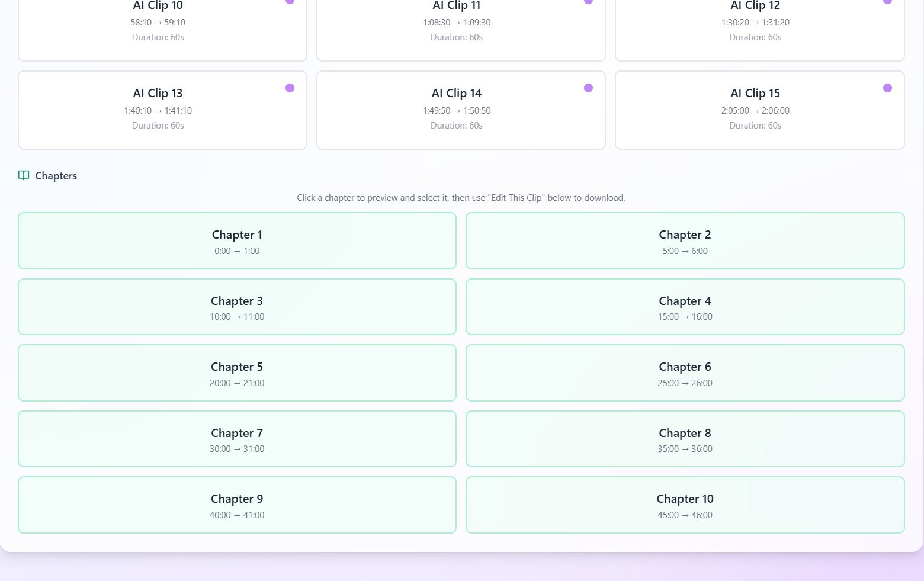Select Chapter 8 in the chapters list
The width and height of the screenshot is (924, 581).
point(685,439)
